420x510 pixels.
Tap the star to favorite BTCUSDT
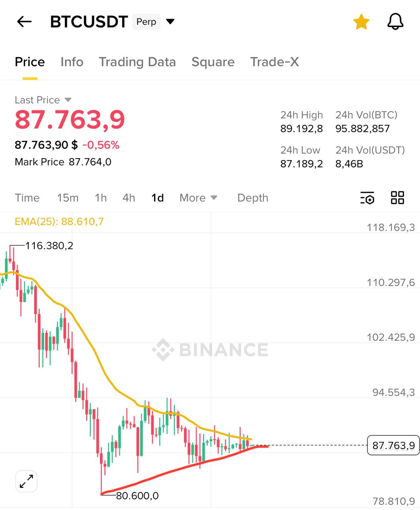[x=361, y=22]
